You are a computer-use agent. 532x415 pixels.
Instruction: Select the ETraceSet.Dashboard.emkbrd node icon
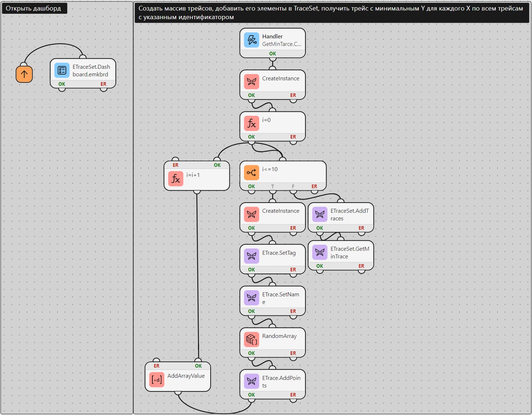click(62, 70)
